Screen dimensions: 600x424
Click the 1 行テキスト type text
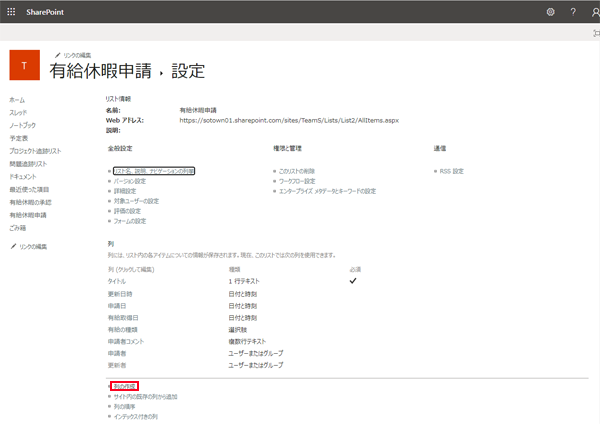click(x=244, y=281)
